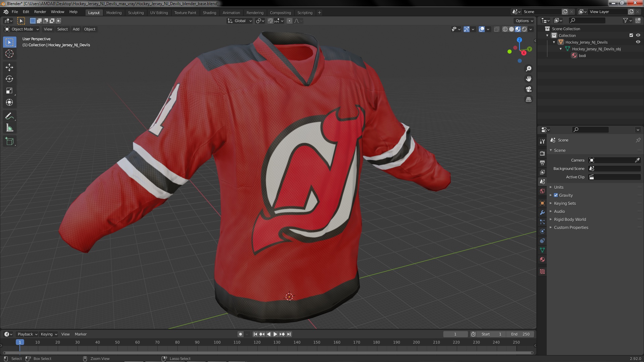Image resolution: width=644 pixels, height=362 pixels.
Task: Switch to the UV Editing workspace tab
Action: tap(159, 13)
